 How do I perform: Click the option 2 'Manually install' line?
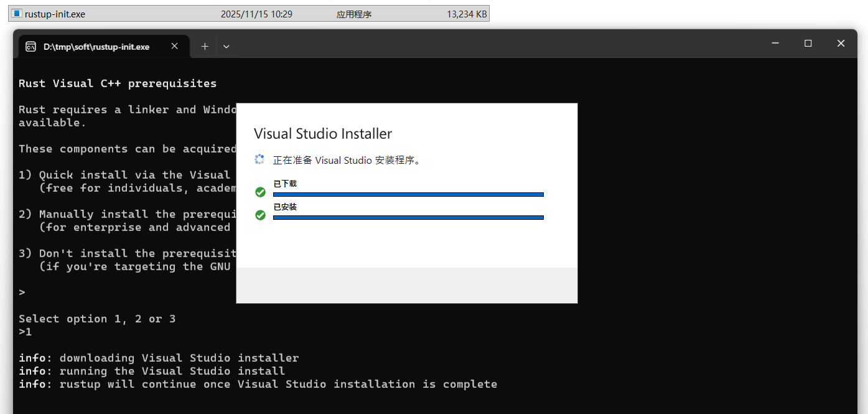click(127, 214)
